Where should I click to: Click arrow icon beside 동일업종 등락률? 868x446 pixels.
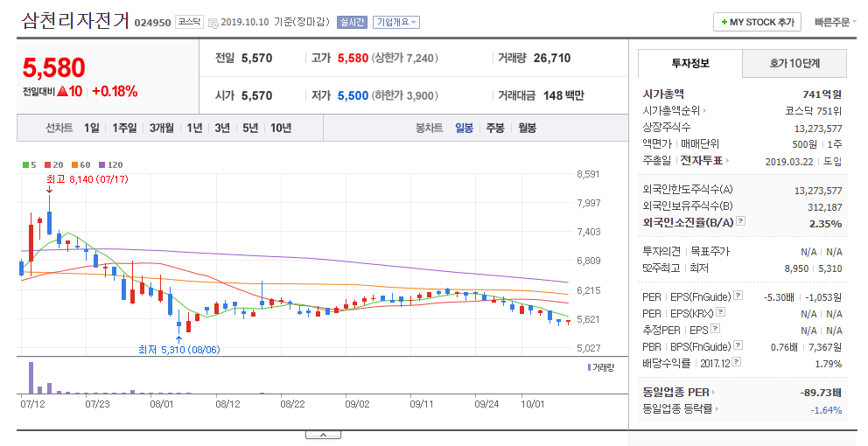coord(717,409)
